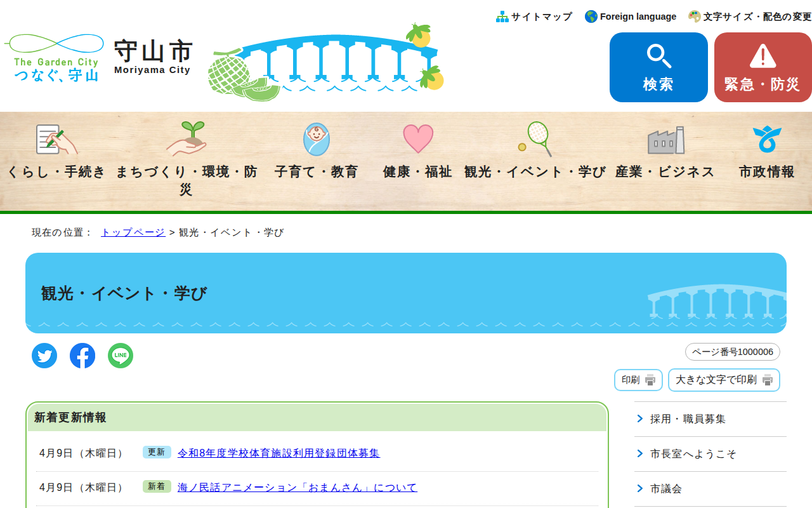
Task: Click the tennis racket icon
Action: [535, 138]
